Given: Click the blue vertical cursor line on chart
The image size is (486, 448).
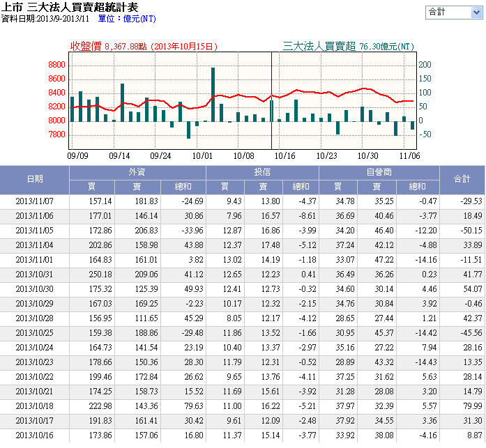Looking at the screenshot, I should (x=271, y=101).
